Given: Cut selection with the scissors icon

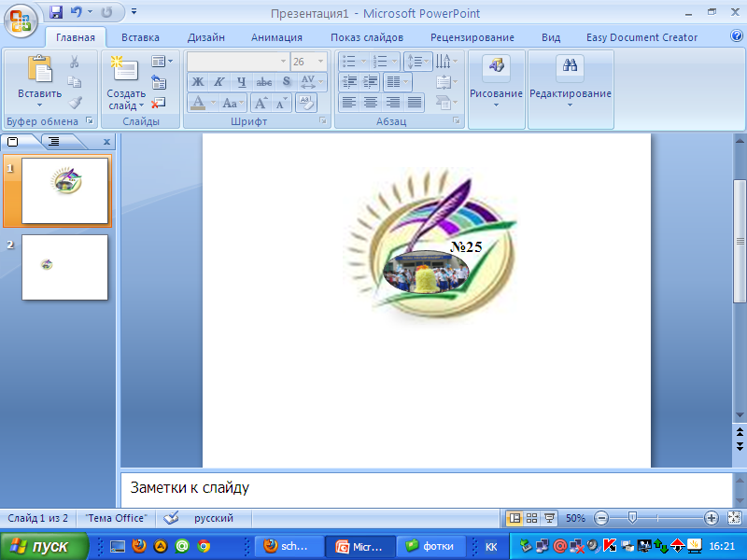Looking at the screenshot, I should click(75, 62).
